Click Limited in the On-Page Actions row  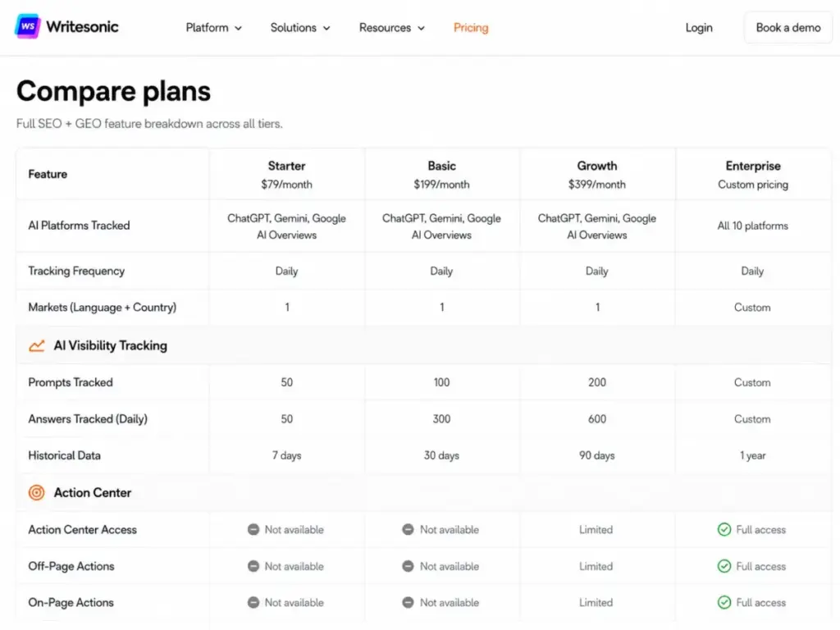[596, 603]
